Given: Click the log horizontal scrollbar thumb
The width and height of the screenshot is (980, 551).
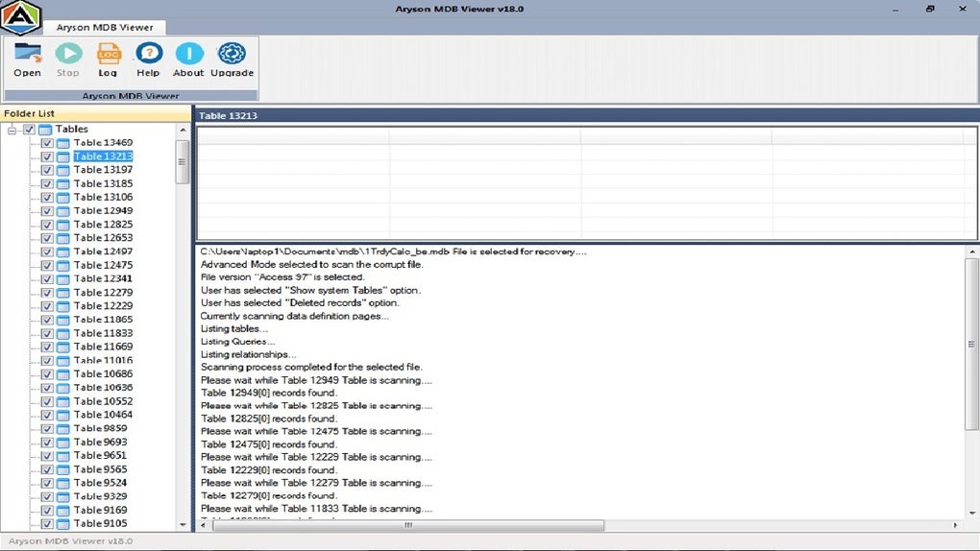Looking at the screenshot, I should [x=408, y=525].
